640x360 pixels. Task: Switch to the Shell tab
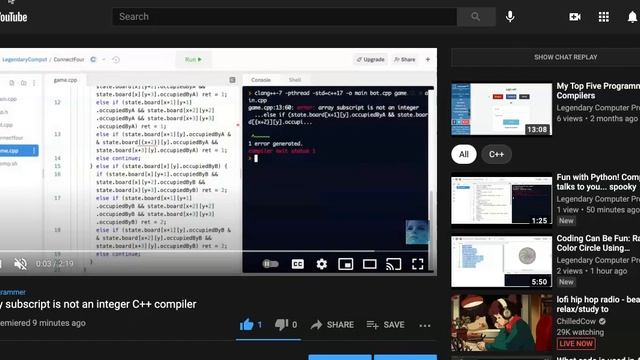[x=295, y=80]
